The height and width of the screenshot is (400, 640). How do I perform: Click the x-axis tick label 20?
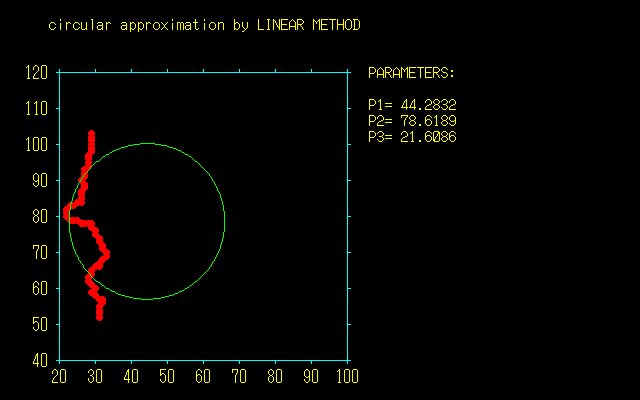coord(59,376)
